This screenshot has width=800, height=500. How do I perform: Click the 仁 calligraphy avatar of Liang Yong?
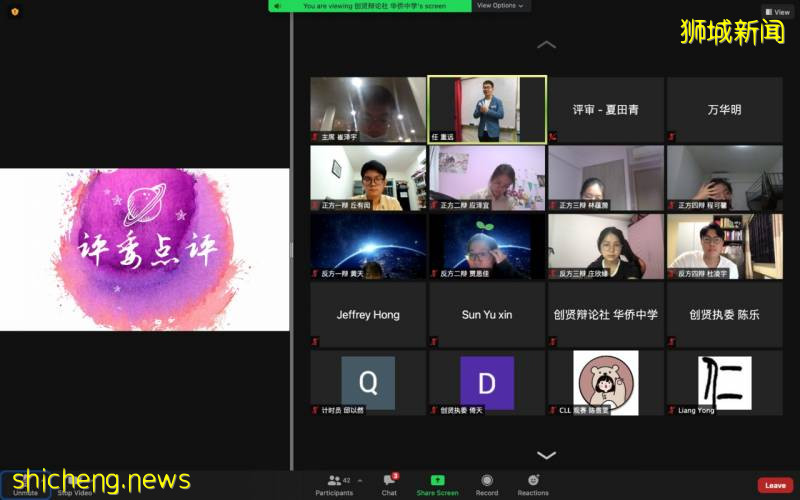point(724,383)
